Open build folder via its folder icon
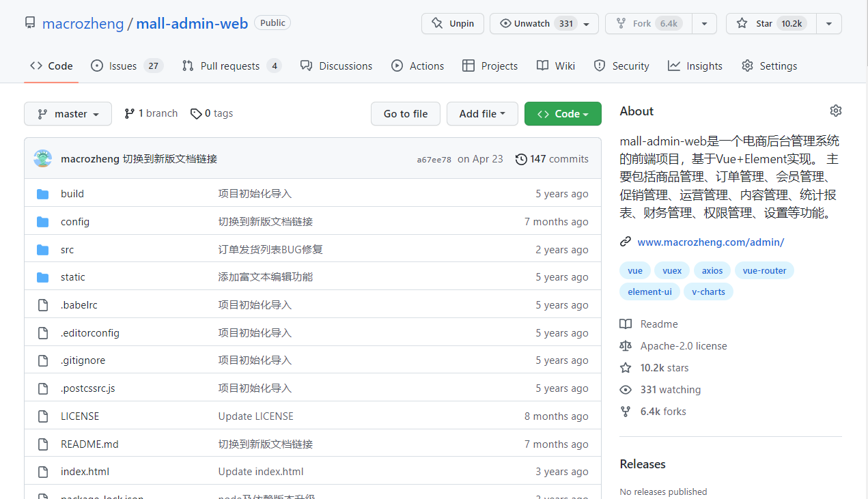 (43, 194)
